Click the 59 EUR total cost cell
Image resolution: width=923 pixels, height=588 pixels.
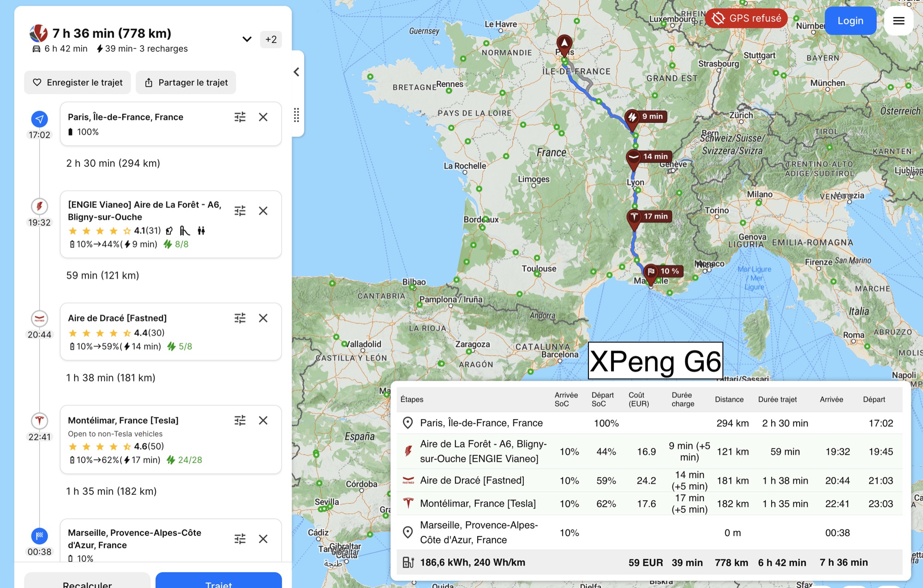coord(646,563)
